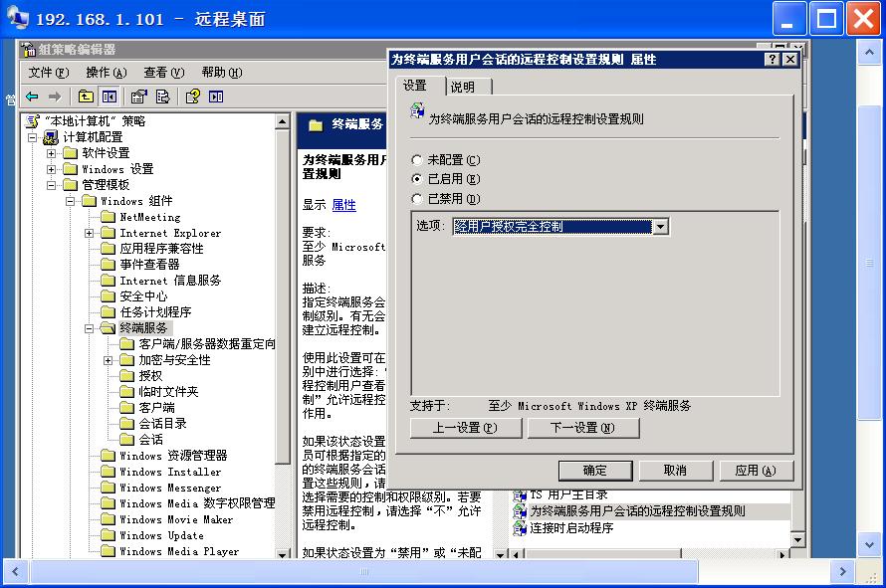The height and width of the screenshot is (588, 886).
Task: Click the Up one level toolbar icon
Action: tap(86, 97)
